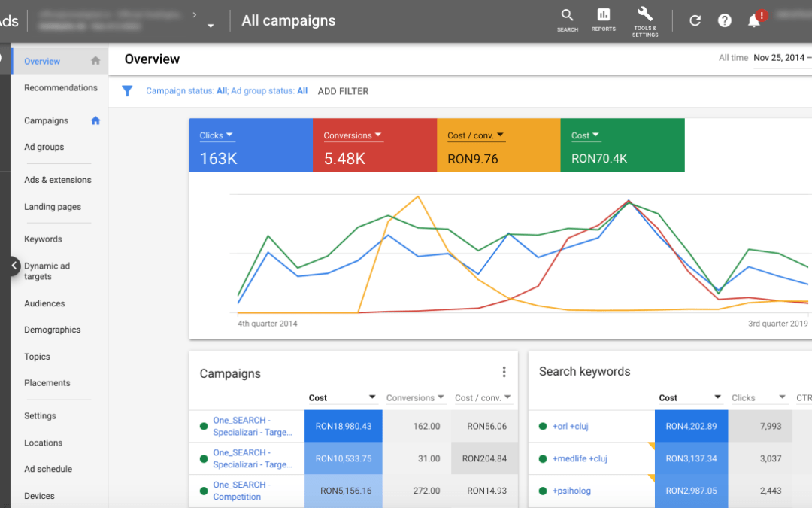
Task: Open the +orl +cluj keyword link
Action: point(570,427)
